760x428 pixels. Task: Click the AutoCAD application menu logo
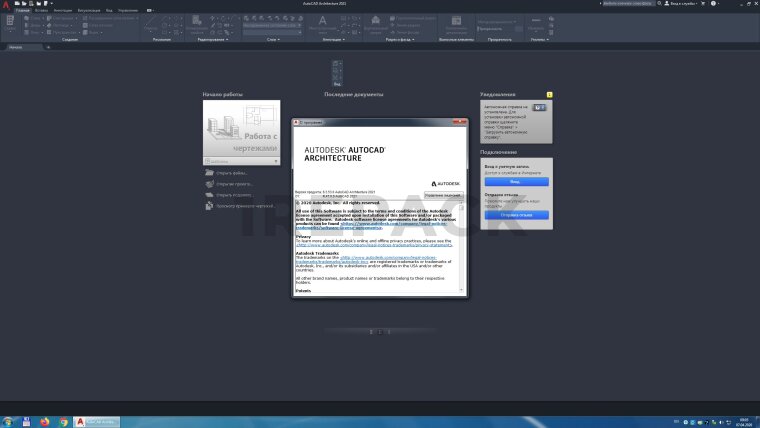[x=6, y=7]
